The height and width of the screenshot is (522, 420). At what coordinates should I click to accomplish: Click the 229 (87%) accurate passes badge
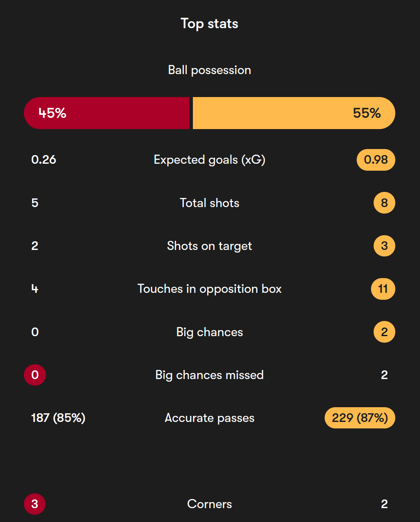pos(360,418)
